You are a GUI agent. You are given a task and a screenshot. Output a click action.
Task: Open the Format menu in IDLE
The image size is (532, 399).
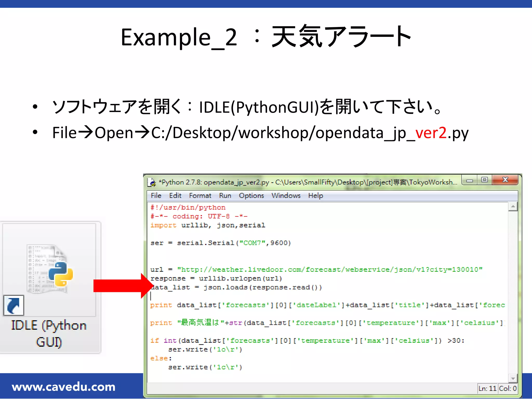(200, 196)
